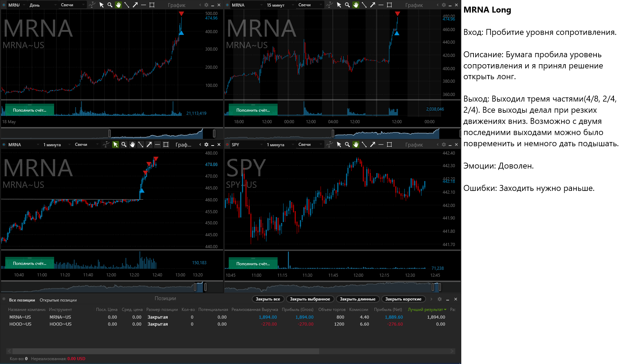This screenshot has width=624, height=364.
Task: Choose horizontal line tool in MRNA 1-minute chart
Action: click(x=157, y=144)
